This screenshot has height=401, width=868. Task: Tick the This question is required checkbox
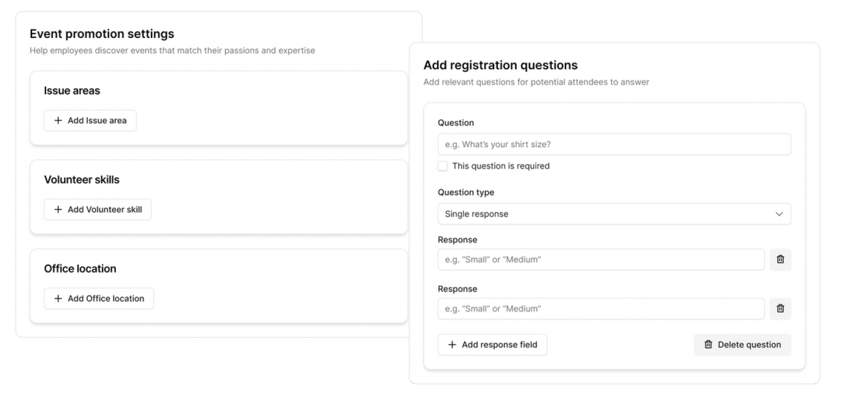[443, 166]
